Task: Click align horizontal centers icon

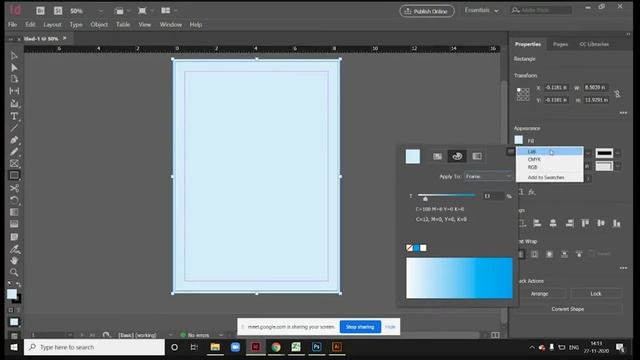Action: point(553,223)
